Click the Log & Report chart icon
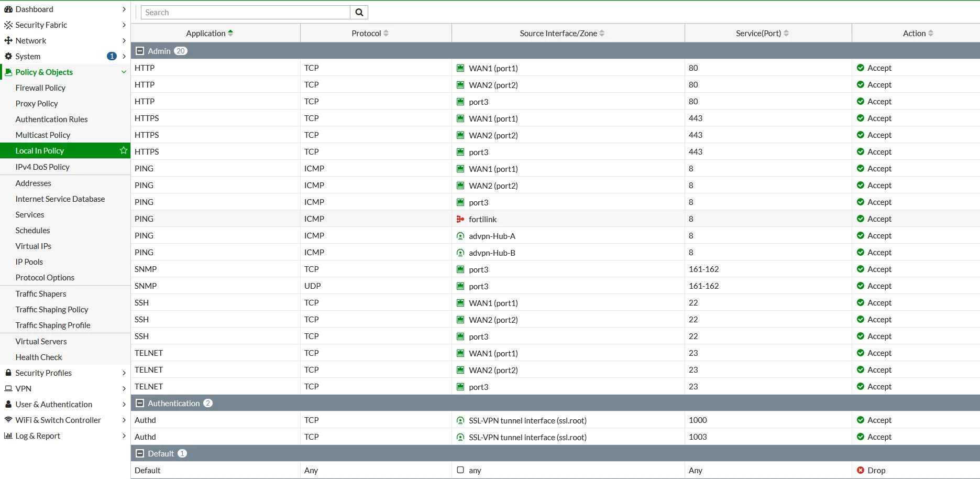The width and height of the screenshot is (980, 479). coord(8,436)
